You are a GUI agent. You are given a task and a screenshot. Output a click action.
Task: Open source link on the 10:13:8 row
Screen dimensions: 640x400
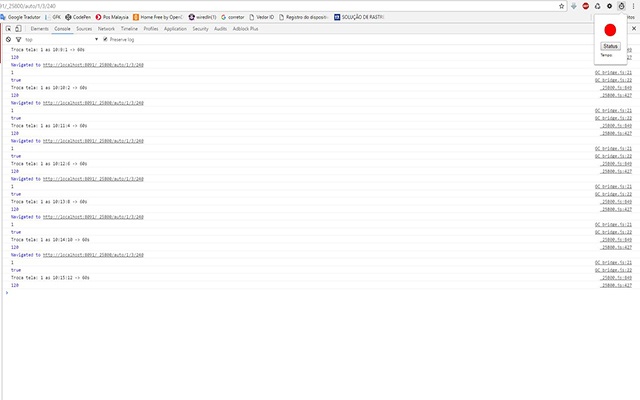pos(616,202)
